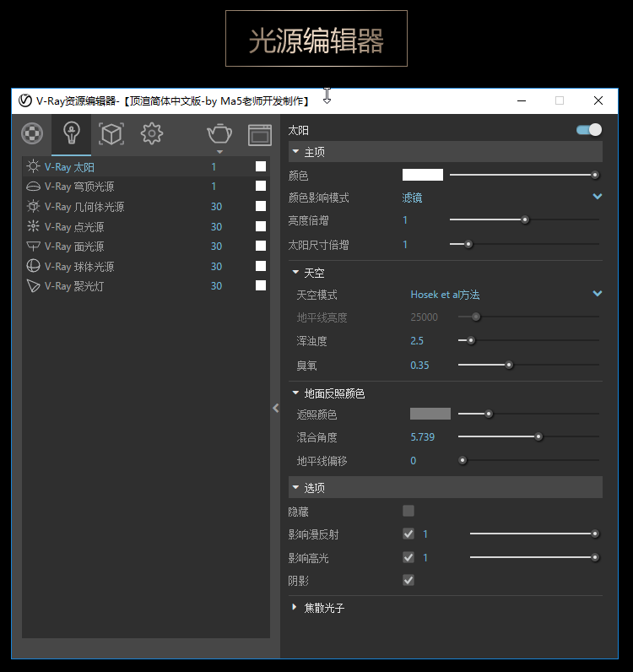Click the 臭氧 value 0.35

click(419, 366)
